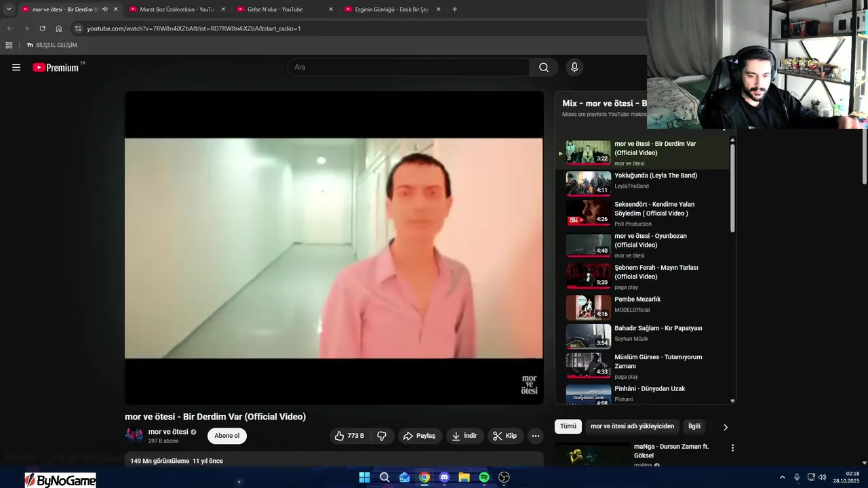Start voice search with the microphone icon
The height and width of the screenshot is (488, 868).
pos(574,67)
